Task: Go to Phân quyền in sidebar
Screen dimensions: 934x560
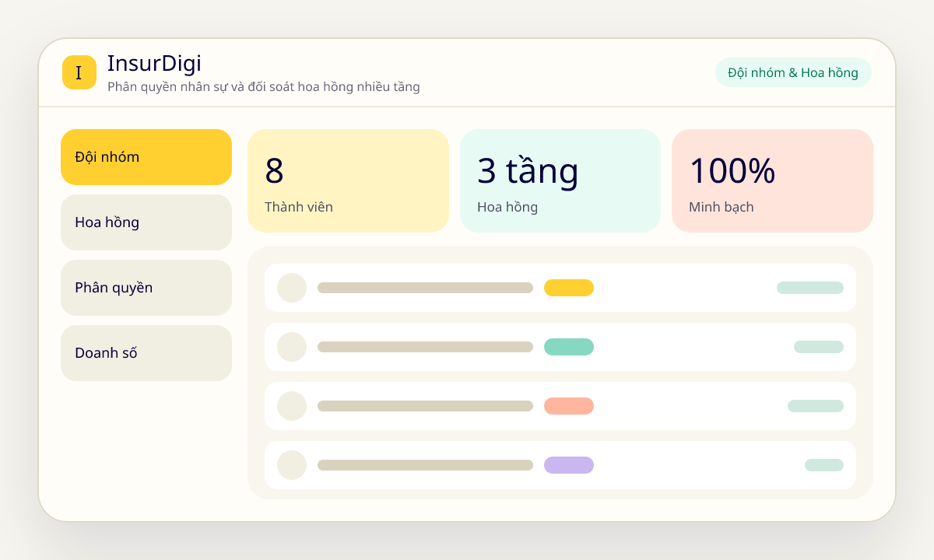Action: click(x=146, y=288)
